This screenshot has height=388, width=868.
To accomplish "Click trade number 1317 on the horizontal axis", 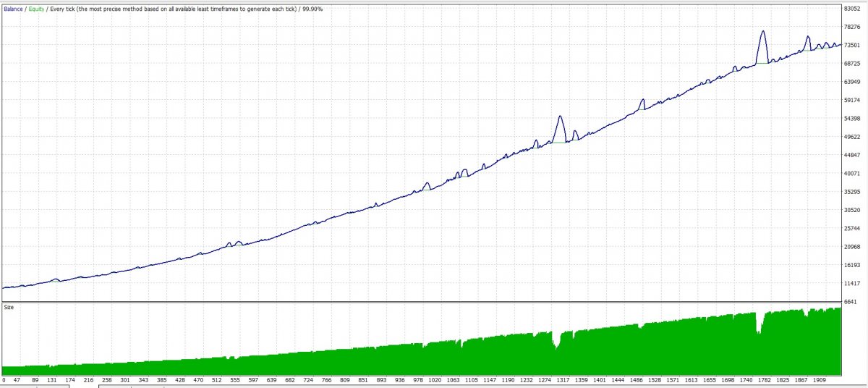I will click(563, 379).
